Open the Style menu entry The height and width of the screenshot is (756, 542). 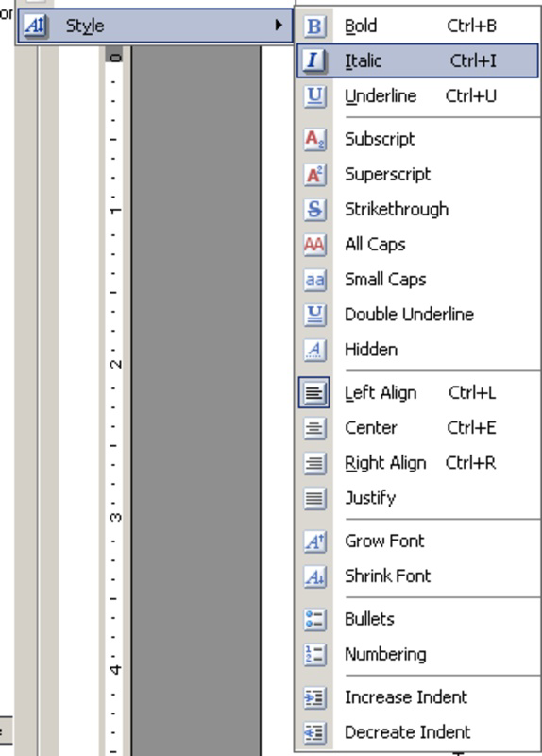point(155,26)
